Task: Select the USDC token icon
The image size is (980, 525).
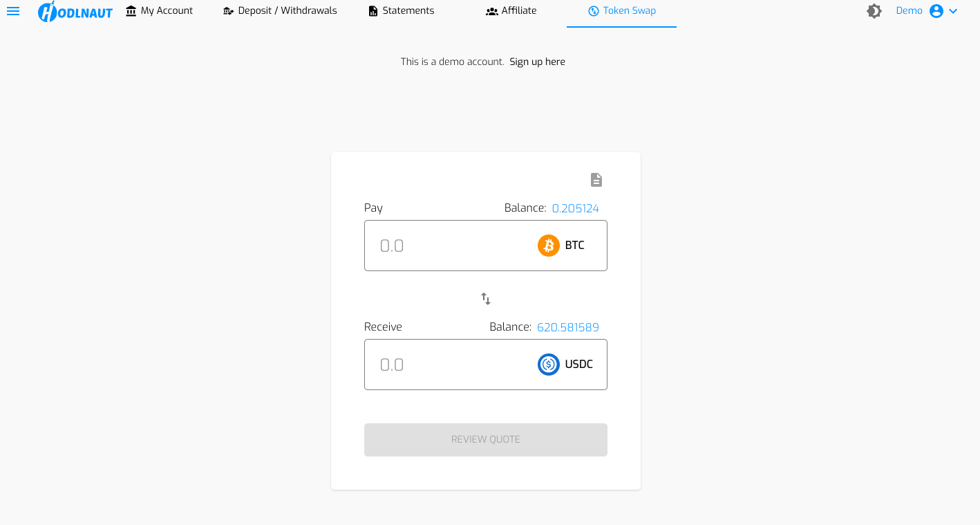Action: (549, 365)
